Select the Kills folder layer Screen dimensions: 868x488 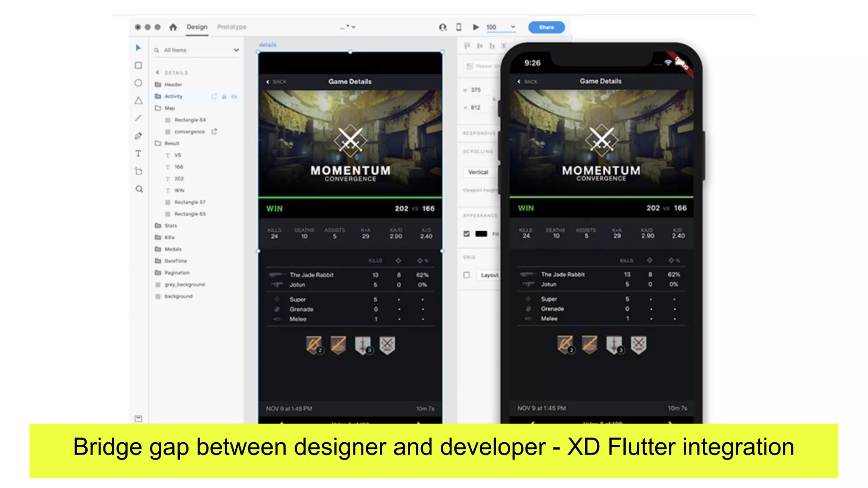tap(169, 237)
